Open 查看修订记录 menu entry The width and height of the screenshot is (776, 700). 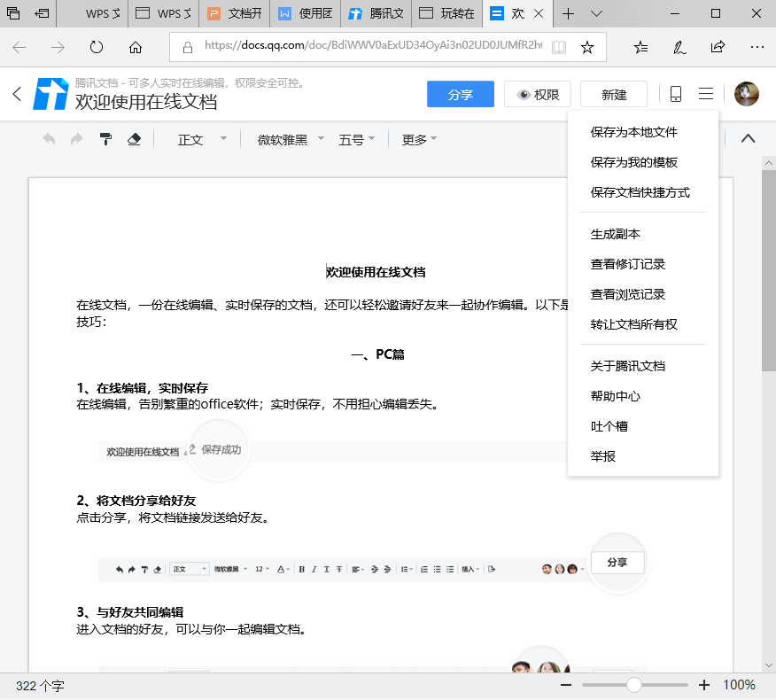tap(627, 264)
